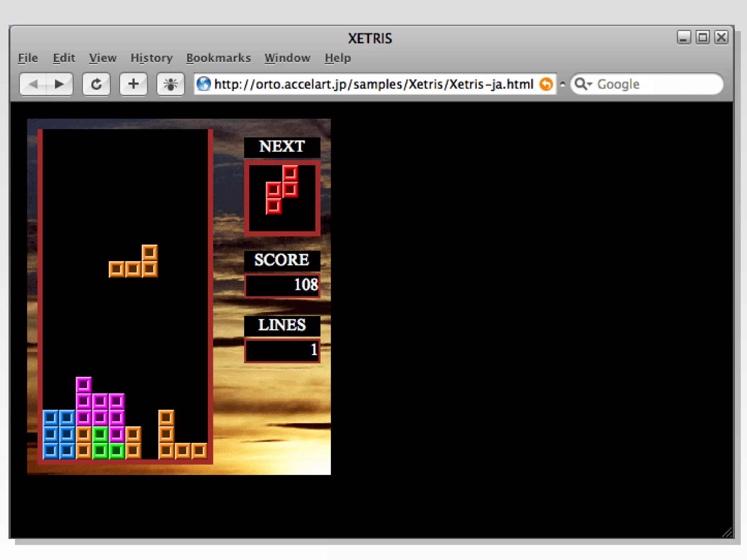Open the Edit menu
This screenshot has width=747, height=560.
point(64,58)
